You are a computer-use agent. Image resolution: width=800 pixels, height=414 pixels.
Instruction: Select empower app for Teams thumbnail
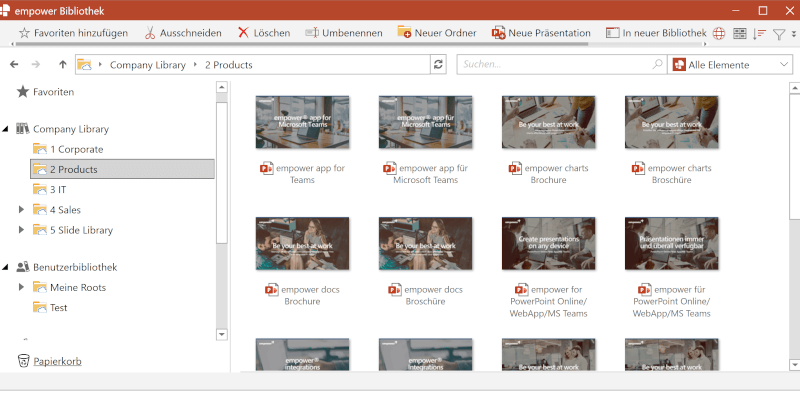click(x=303, y=122)
